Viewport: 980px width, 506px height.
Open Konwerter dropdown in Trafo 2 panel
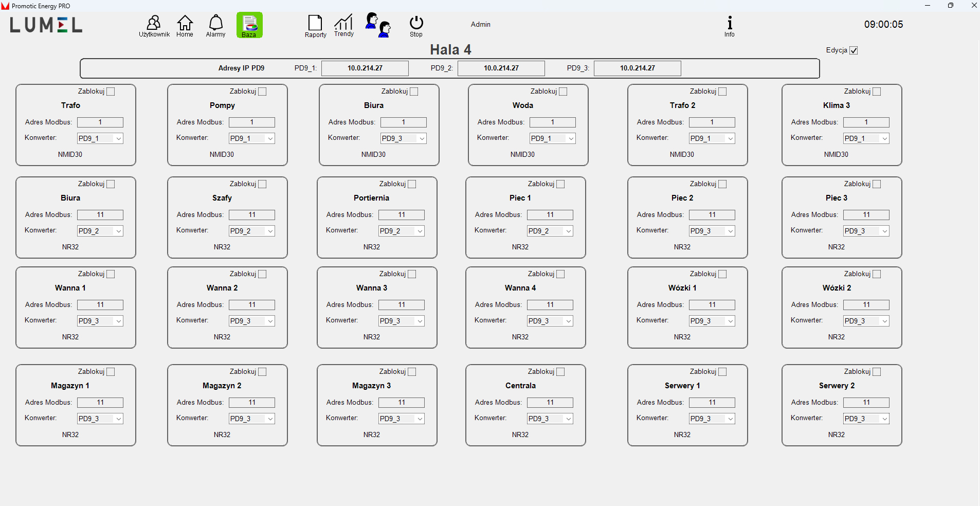point(712,138)
